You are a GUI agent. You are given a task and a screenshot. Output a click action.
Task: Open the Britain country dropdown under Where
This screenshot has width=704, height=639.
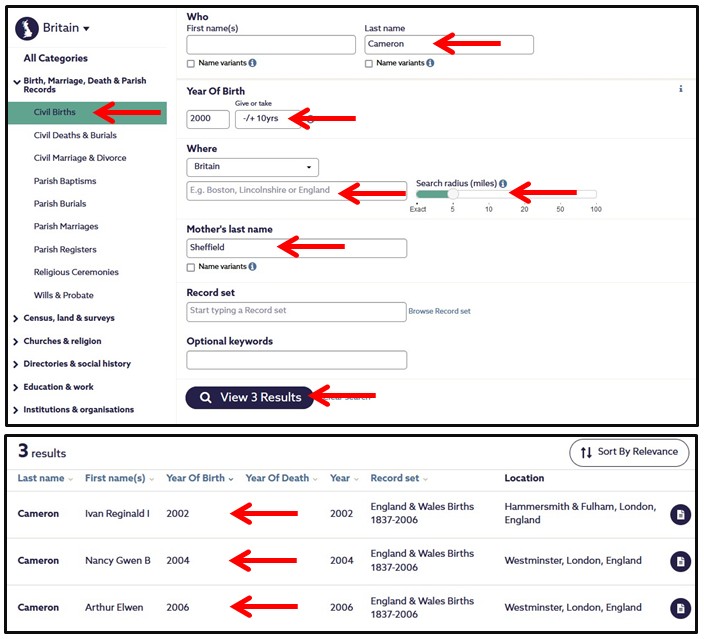coord(252,167)
